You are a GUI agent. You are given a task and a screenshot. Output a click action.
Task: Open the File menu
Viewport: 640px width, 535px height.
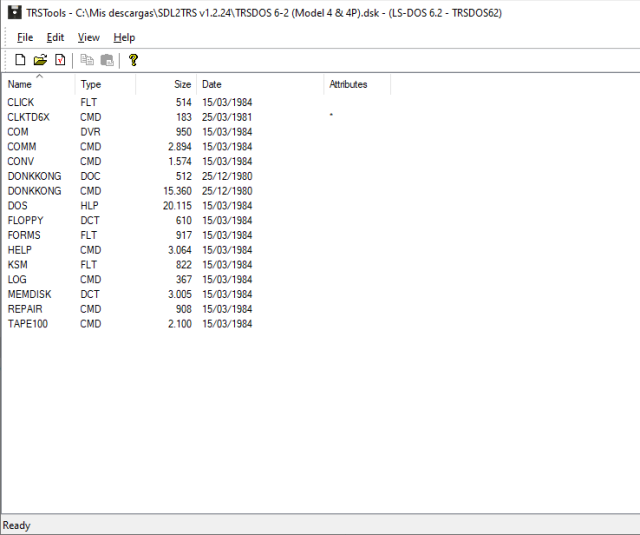25,38
